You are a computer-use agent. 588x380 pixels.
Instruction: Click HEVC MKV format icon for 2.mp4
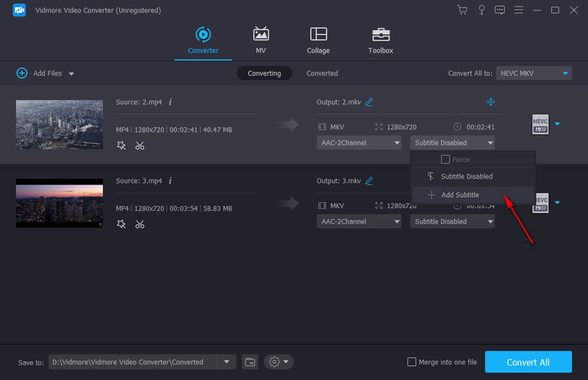point(539,124)
